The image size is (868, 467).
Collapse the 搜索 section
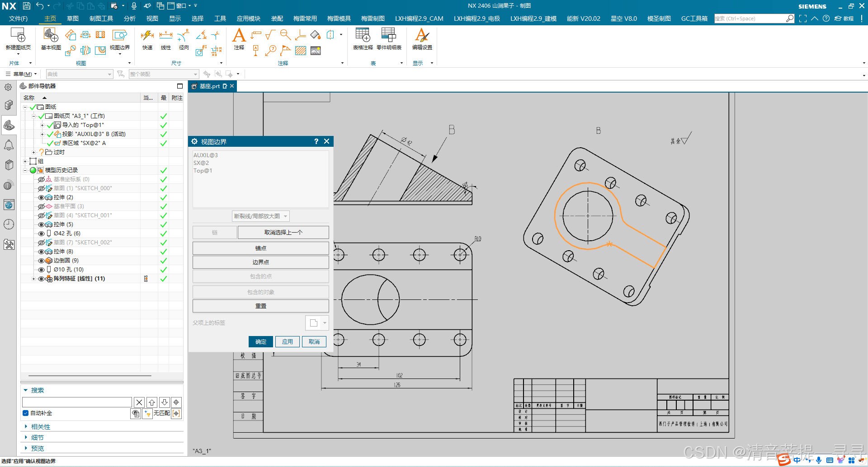coord(26,390)
